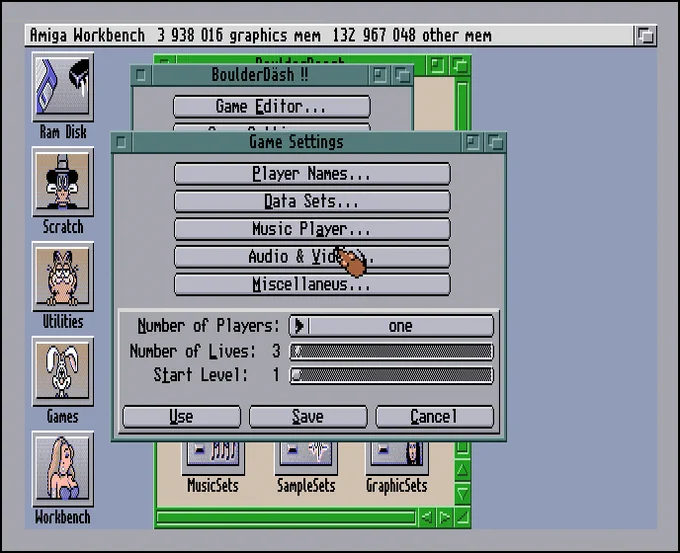This screenshot has height=553, width=680.
Task: Click the Number of Lives slider
Action: click(x=392, y=352)
